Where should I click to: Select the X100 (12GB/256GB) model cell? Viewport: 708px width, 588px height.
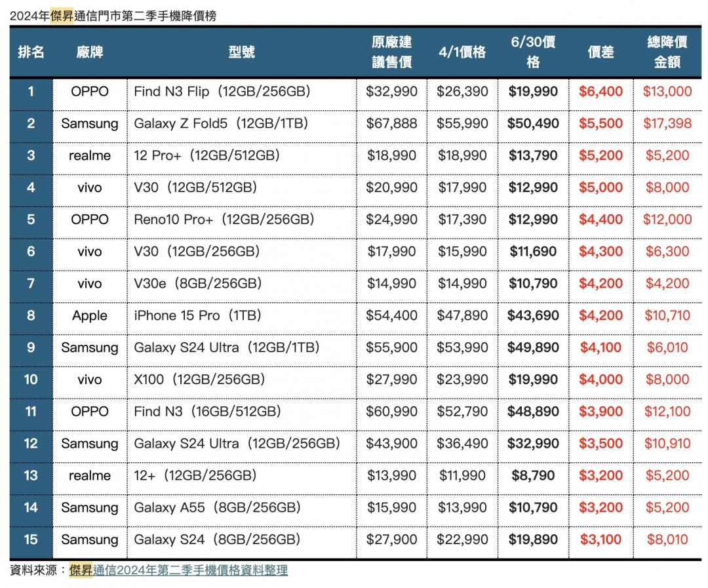(199, 380)
